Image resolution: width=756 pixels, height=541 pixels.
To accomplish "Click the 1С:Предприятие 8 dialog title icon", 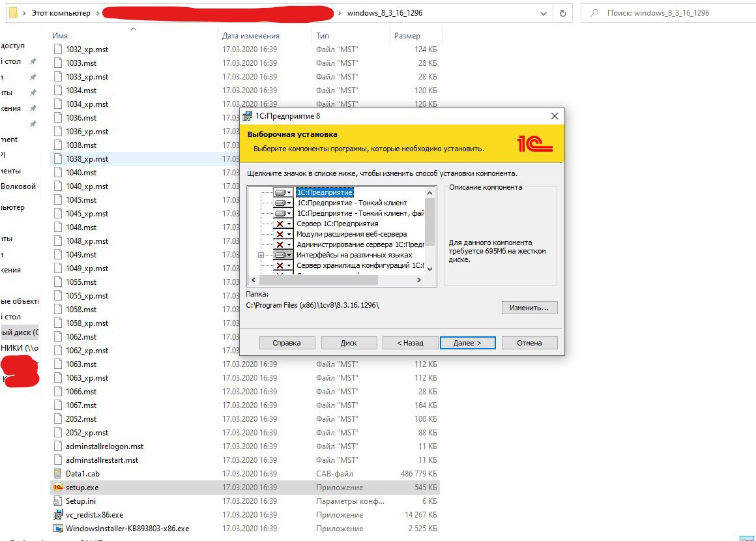I will pos(248,116).
